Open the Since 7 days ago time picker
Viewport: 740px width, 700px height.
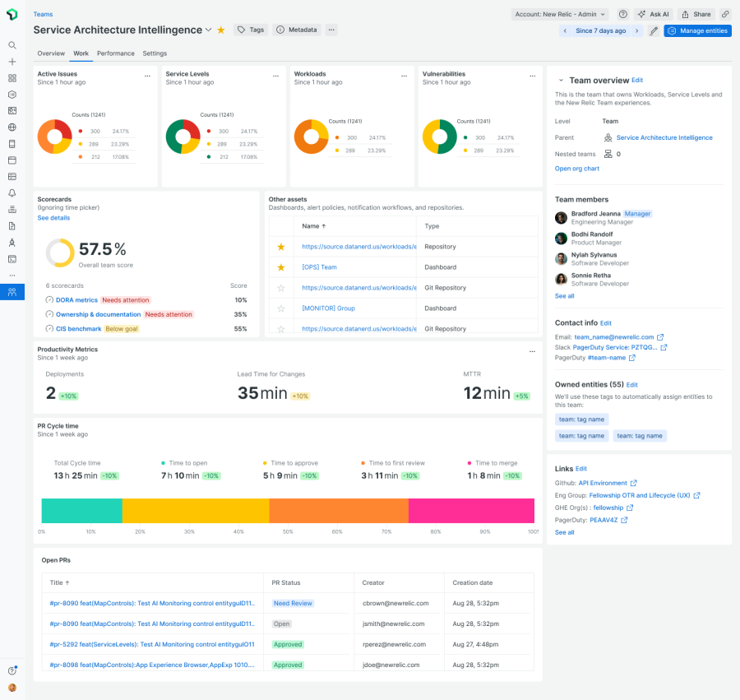coord(601,30)
